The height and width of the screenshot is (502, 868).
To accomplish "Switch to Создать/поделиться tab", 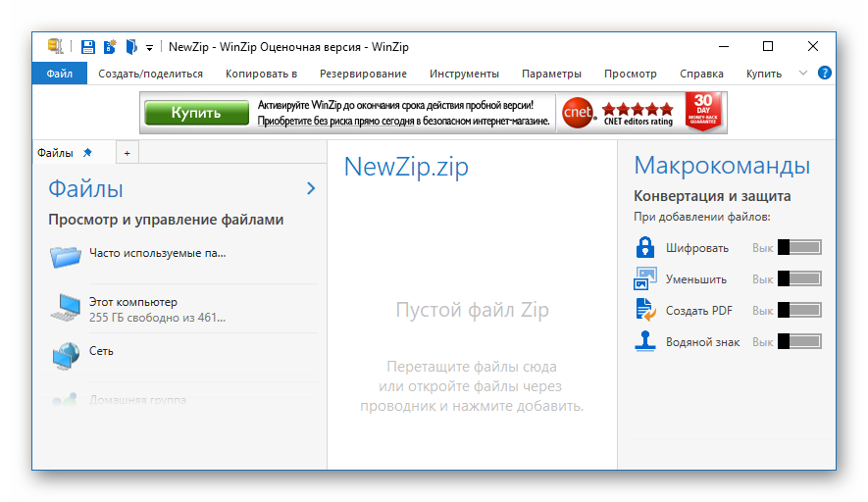I will point(151,74).
